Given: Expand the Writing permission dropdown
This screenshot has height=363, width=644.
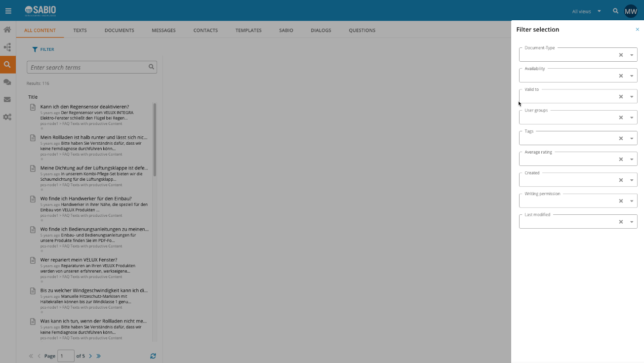Looking at the screenshot, I should coord(632,201).
